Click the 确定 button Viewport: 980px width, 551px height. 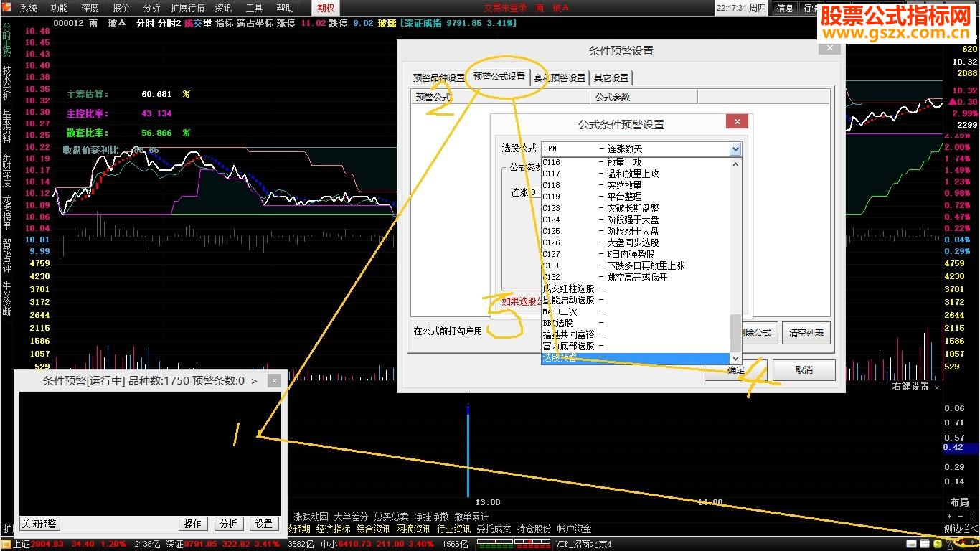click(x=735, y=370)
